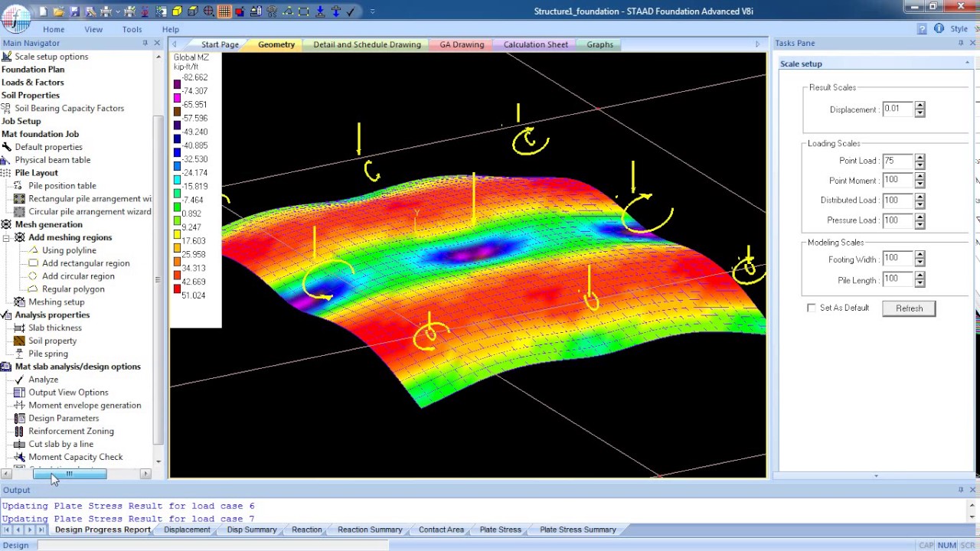Click the checkmark icon in top toolbar
The width and height of the screenshot is (980, 551).
click(351, 11)
